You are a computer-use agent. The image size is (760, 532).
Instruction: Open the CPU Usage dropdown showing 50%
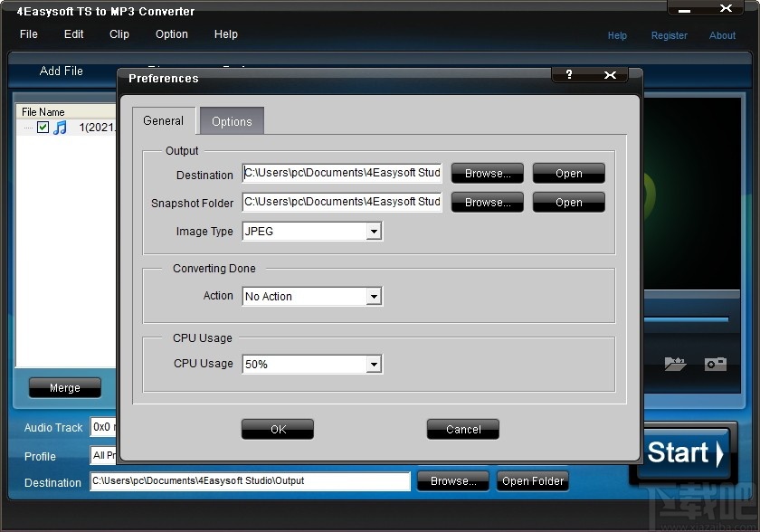tap(375, 364)
